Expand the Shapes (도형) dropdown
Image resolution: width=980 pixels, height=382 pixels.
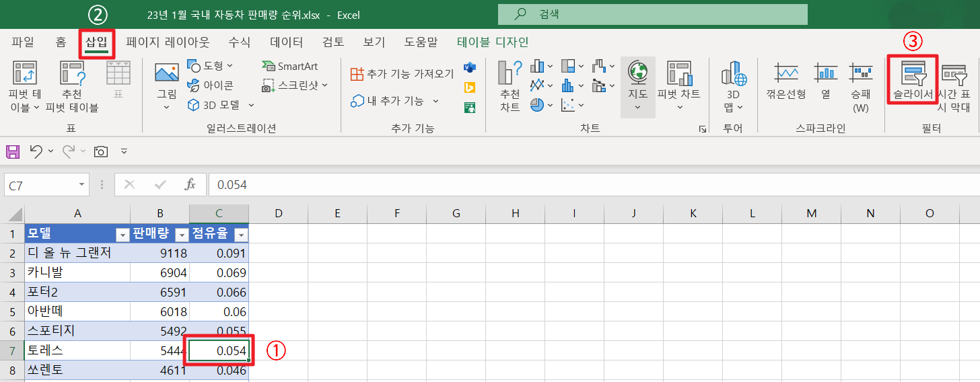click(x=230, y=66)
